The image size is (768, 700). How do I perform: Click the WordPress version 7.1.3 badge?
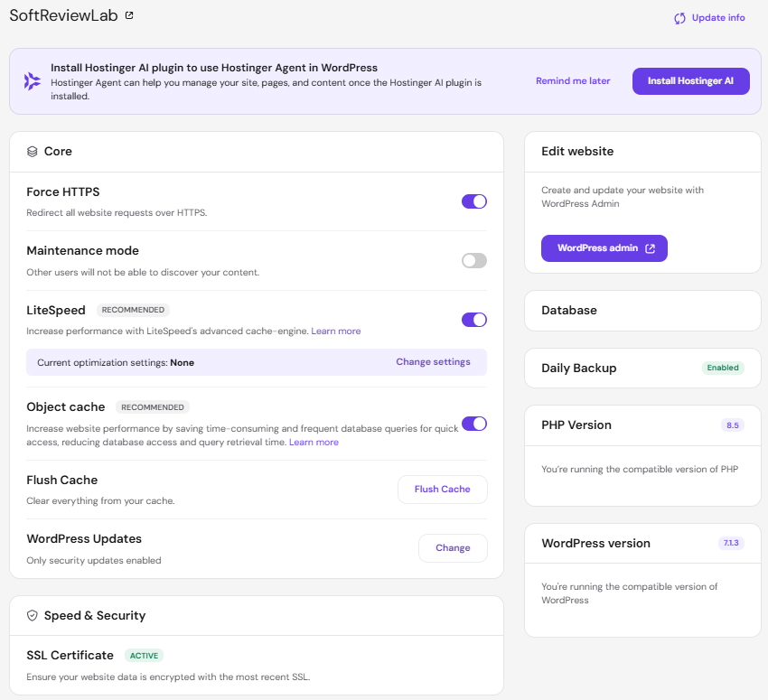pos(731,543)
